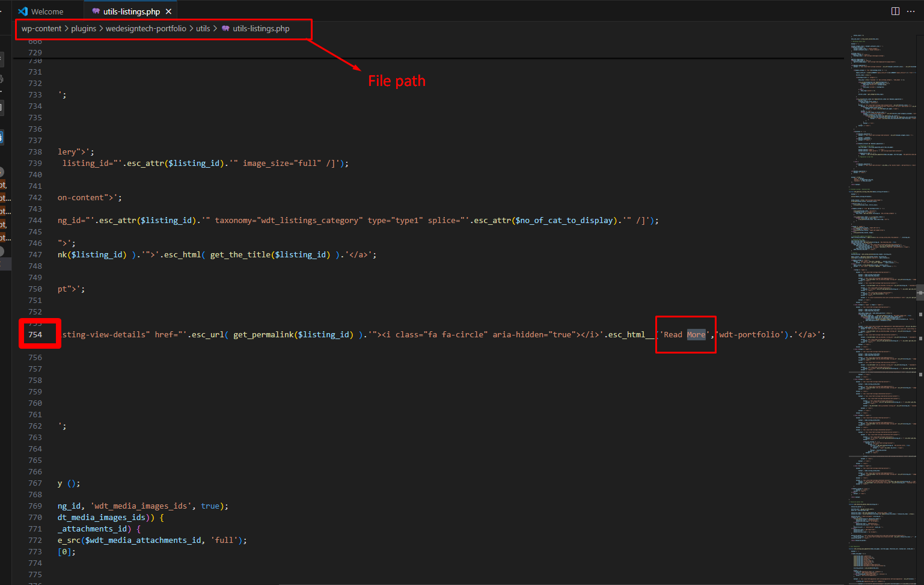
Task: Click aria-hidden="true" attribute on line 754
Action: click(x=534, y=334)
